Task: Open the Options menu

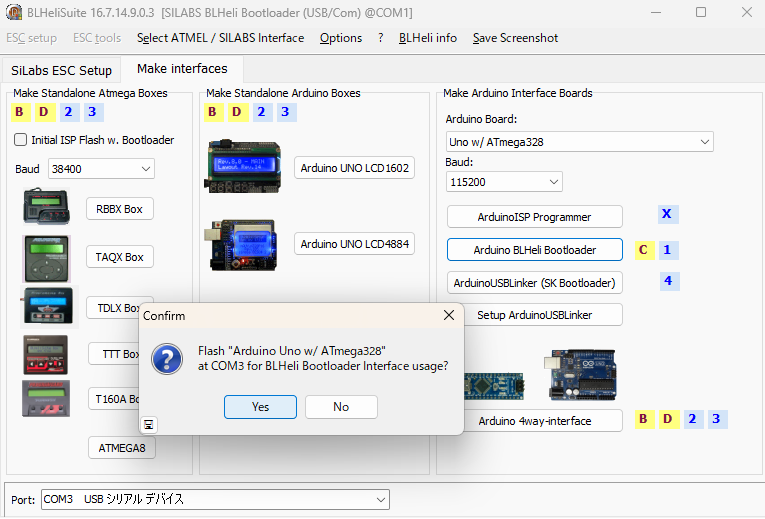Action: (x=341, y=38)
